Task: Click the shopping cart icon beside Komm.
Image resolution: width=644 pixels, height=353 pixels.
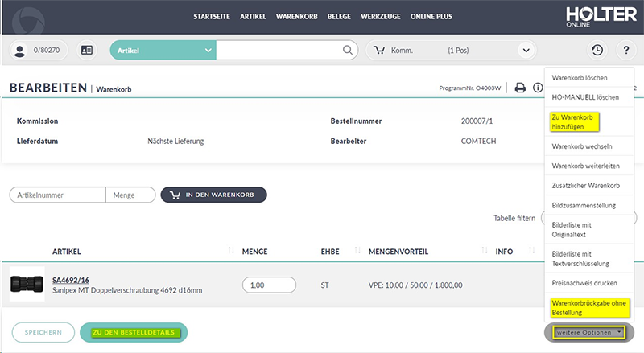Action: tap(378, 50)
